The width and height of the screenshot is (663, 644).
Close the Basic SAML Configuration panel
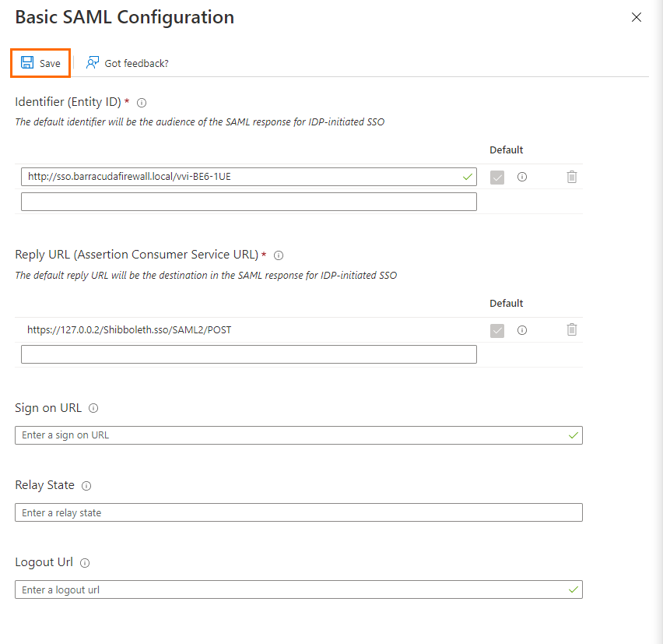637,16
